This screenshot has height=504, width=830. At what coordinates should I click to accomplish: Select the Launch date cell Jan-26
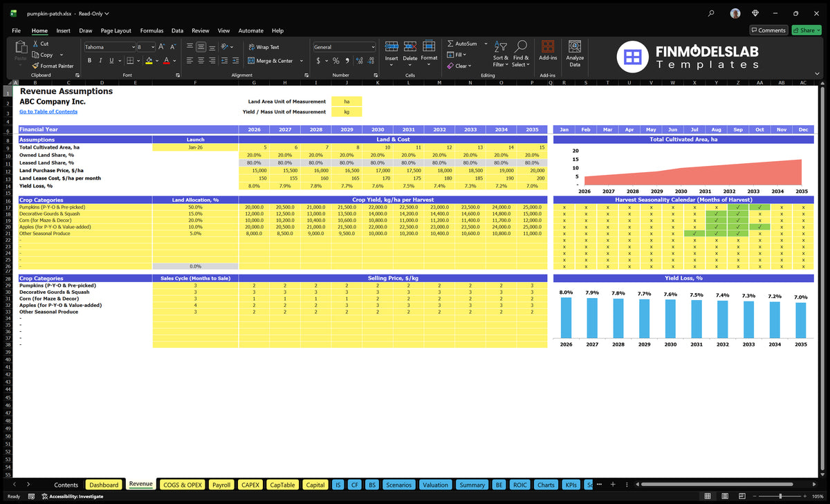pyautogui.click(x=195, y=147)
